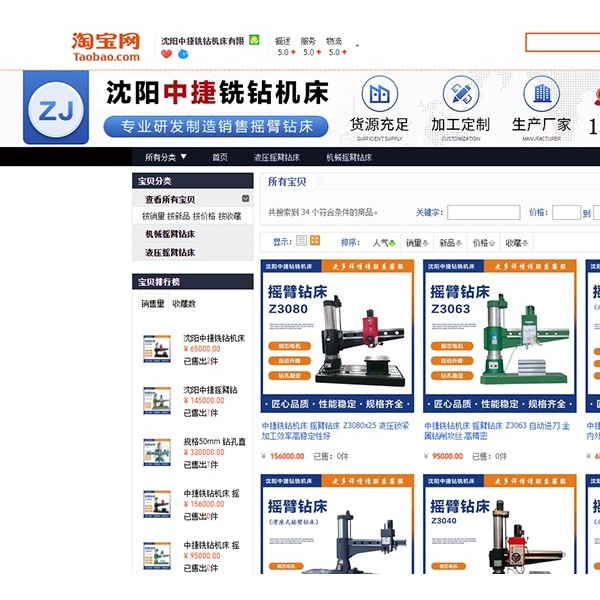The height and width of the screenshot is (600, 600).
Task: Open 机械摇臂钻床 in navigation bar
Action: 349,157
